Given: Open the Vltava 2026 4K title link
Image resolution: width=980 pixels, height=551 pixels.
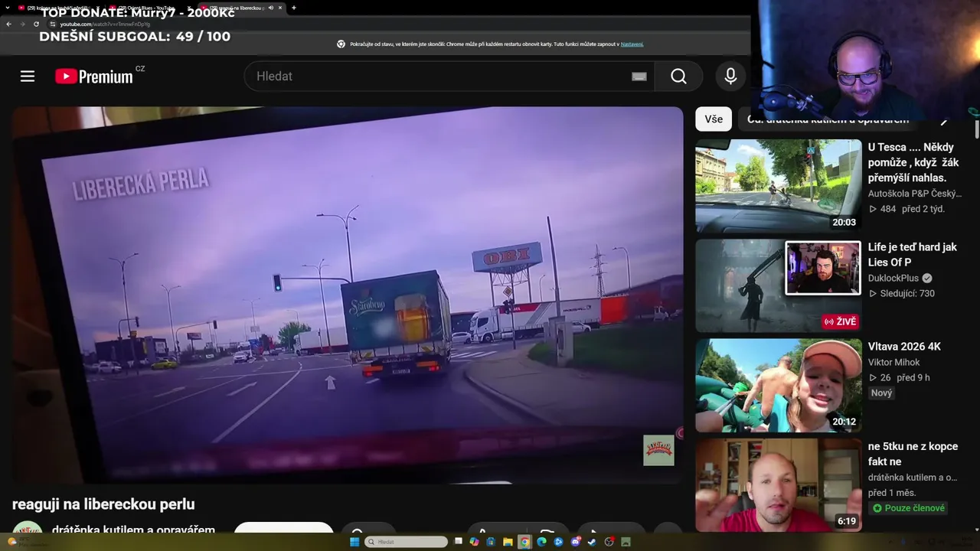Looking at the screenshot, I should click(x=904, y=347).
